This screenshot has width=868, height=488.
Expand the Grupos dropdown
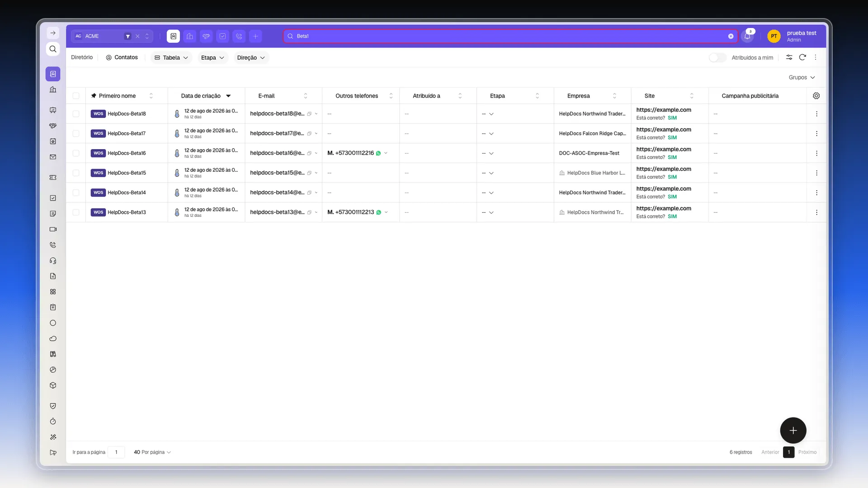click(x=802, y=77)
